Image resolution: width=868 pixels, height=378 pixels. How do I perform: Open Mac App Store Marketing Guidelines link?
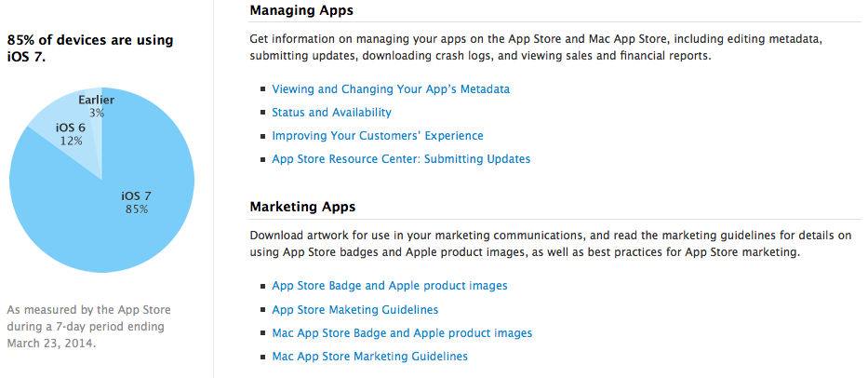(x=369, y=356)
